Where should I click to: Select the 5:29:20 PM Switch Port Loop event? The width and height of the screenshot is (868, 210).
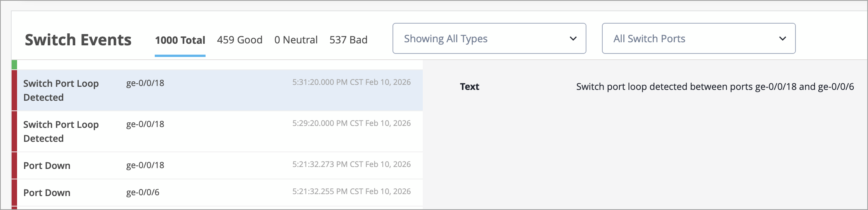coord(217,131)
